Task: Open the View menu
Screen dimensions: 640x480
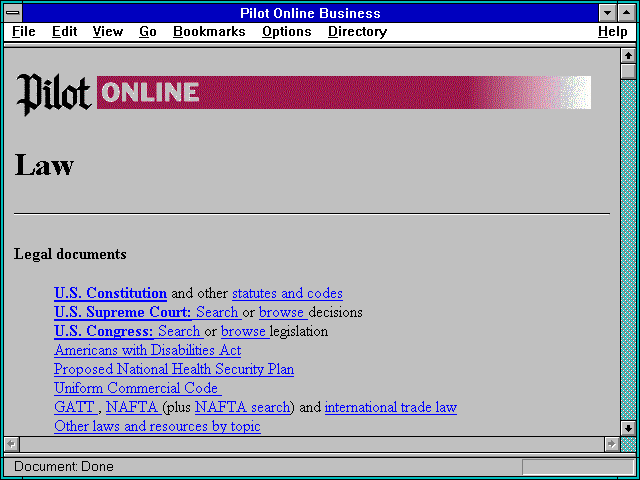Action: pos(108,31)
